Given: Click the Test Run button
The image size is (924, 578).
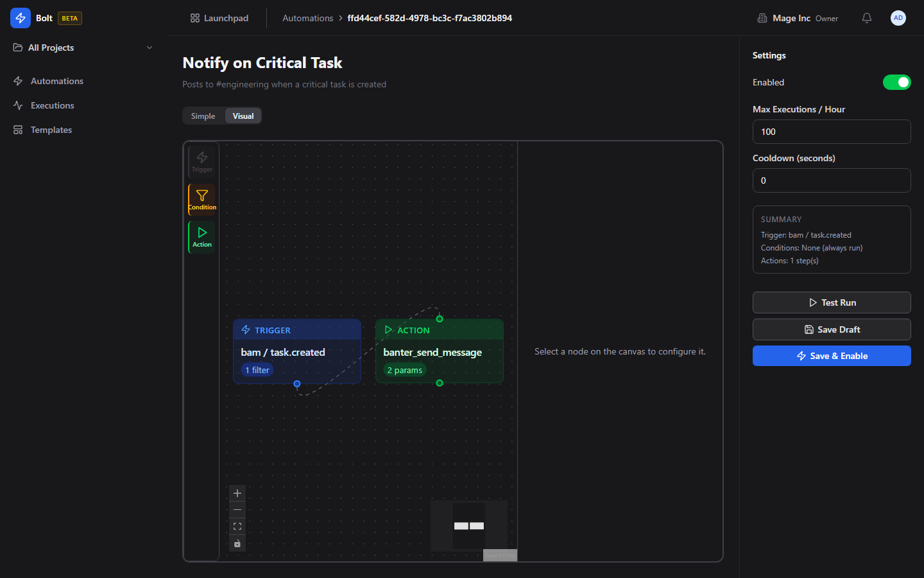Looking at the screenshot, I should point(832,302).
